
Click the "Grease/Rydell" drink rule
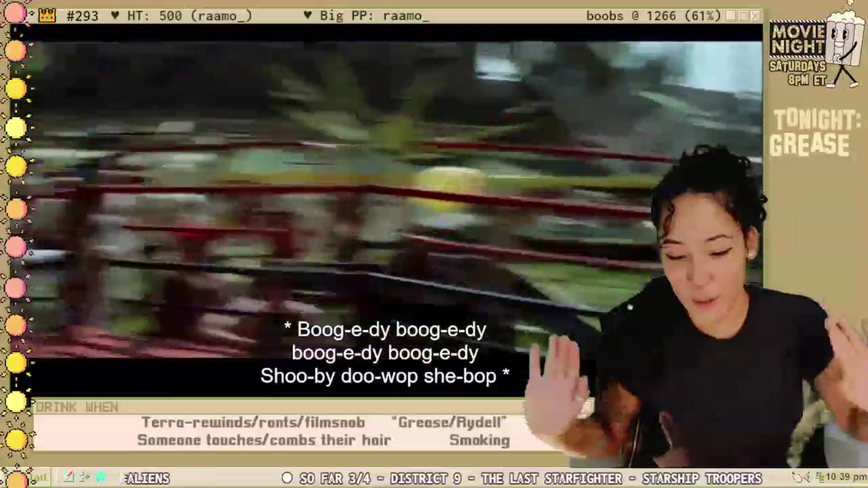coord(449,422)
